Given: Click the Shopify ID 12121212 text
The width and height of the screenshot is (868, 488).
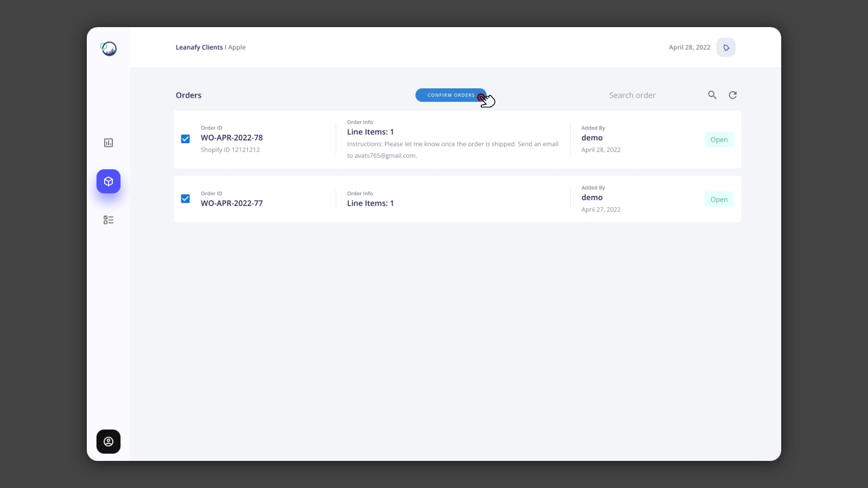Looking at the screenshot, I should point(230,150).
